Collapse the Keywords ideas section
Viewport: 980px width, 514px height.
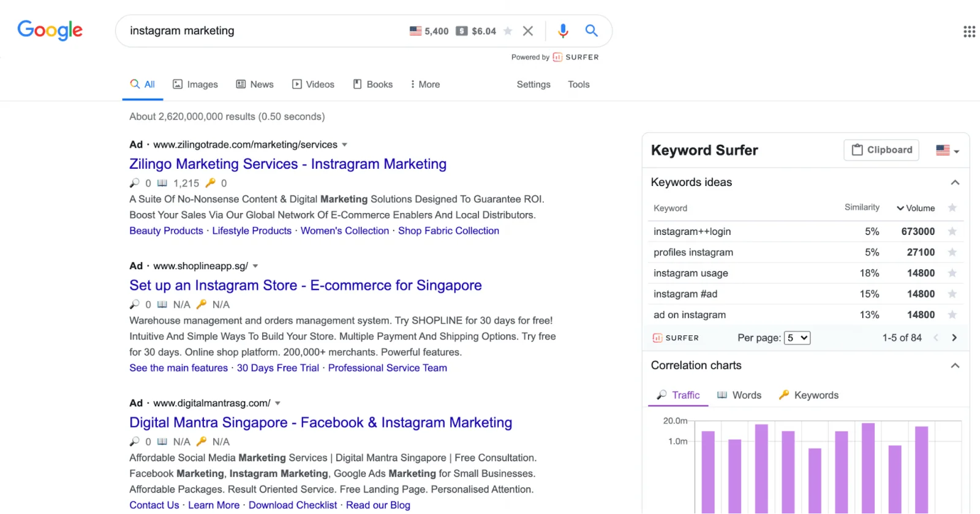[955, 182]
